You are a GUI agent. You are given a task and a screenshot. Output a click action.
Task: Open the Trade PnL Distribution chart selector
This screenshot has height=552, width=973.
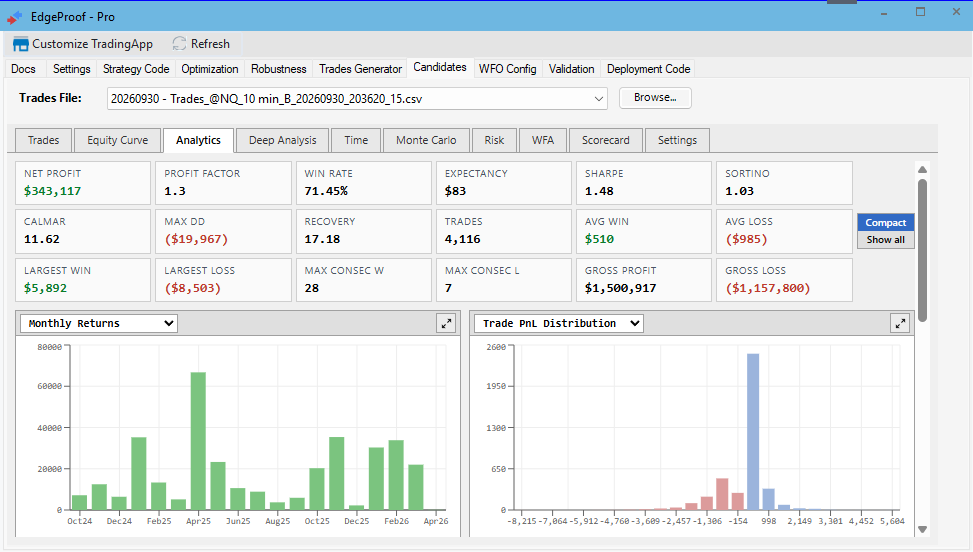[x=558, y=323]
